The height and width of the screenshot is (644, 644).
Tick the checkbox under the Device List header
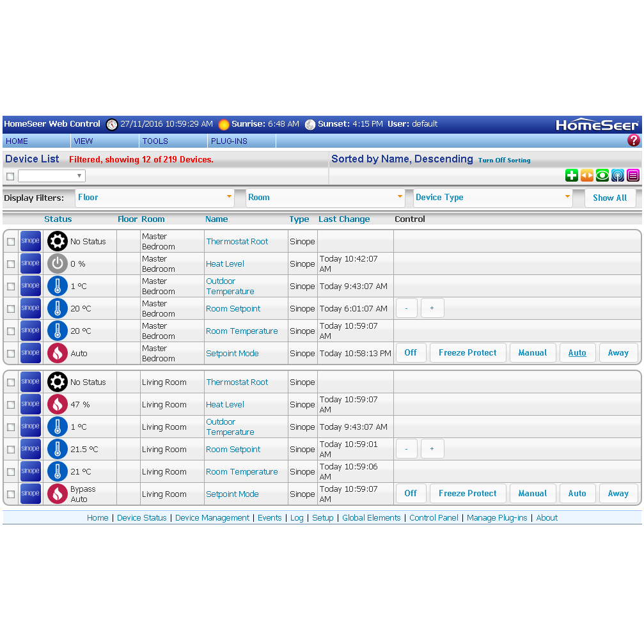[10, 175]
